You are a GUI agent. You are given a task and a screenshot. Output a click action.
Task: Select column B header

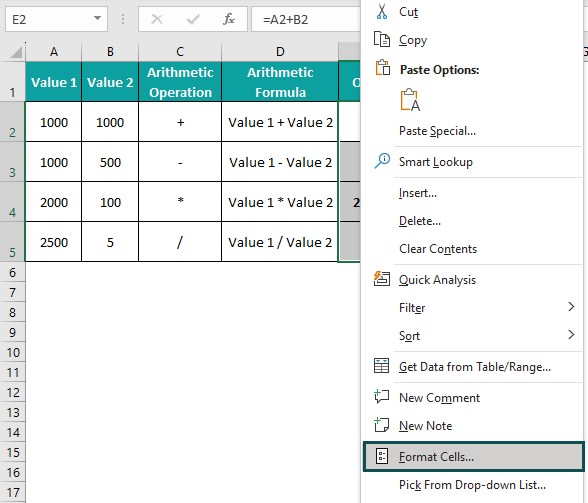[x=110, y=52]
